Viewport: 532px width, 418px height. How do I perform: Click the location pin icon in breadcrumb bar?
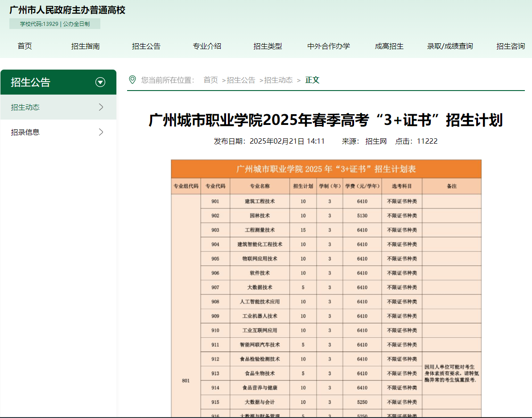132,80
